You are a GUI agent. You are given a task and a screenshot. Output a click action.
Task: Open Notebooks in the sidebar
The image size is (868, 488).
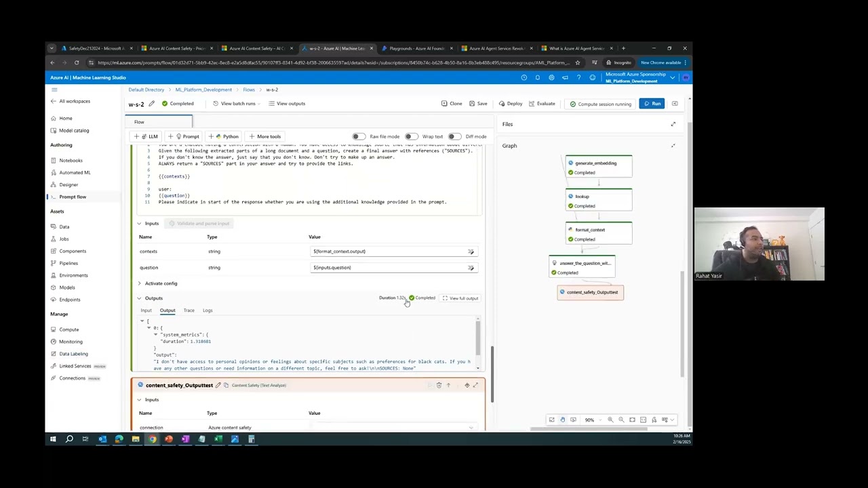71,161
